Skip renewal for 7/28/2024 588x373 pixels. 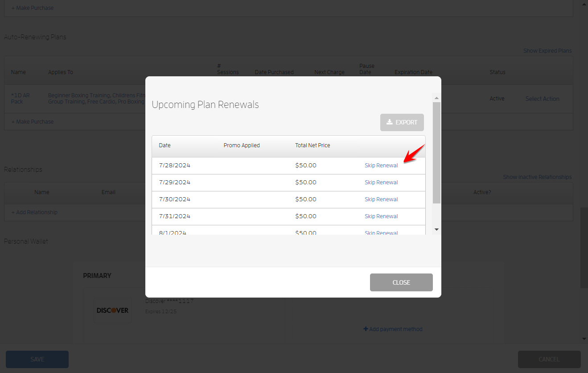381,166
